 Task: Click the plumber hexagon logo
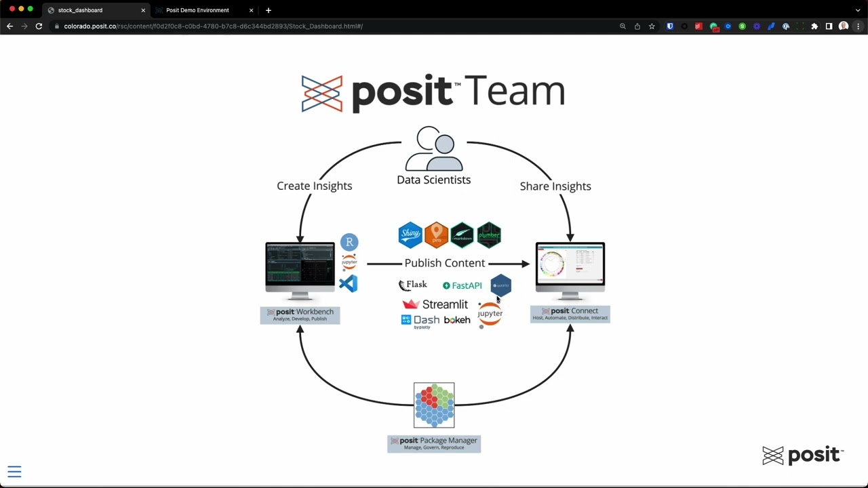pos(488,235)
